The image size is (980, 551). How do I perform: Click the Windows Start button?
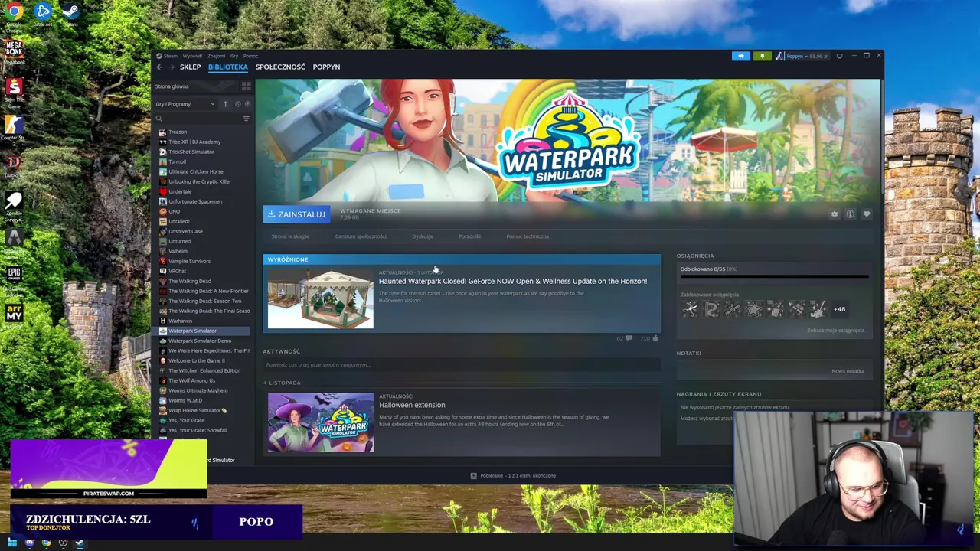[12, 543]
